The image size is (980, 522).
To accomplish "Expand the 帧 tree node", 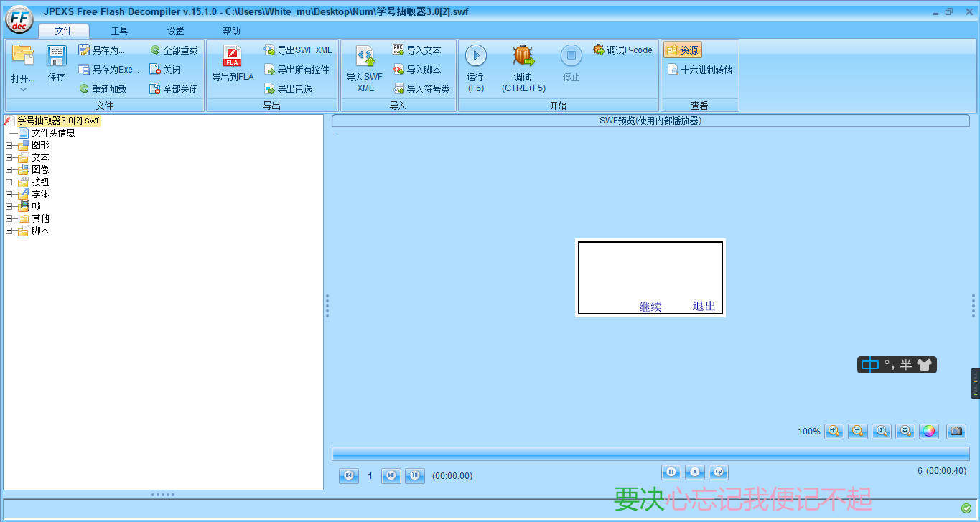I will click(9, 206).
